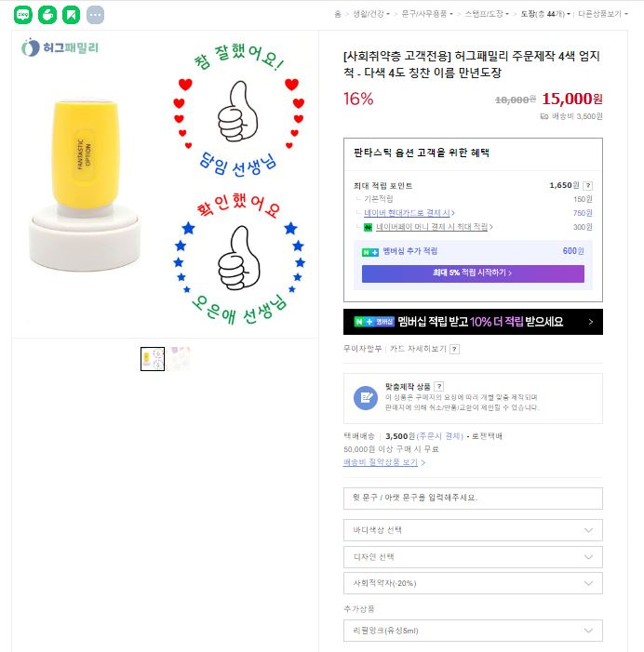Click the Naver Talk chat icon
This screenshot has height=652, width=644.
tap(22, 15)
